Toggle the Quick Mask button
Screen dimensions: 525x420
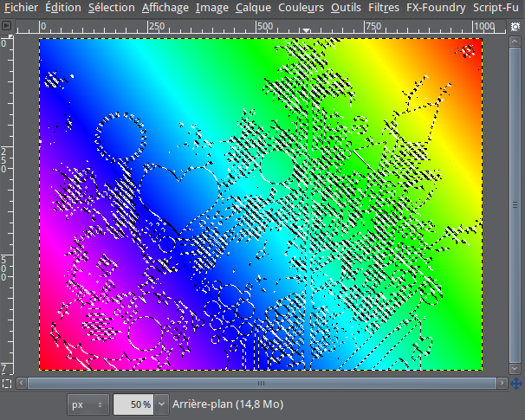[7, 382]
